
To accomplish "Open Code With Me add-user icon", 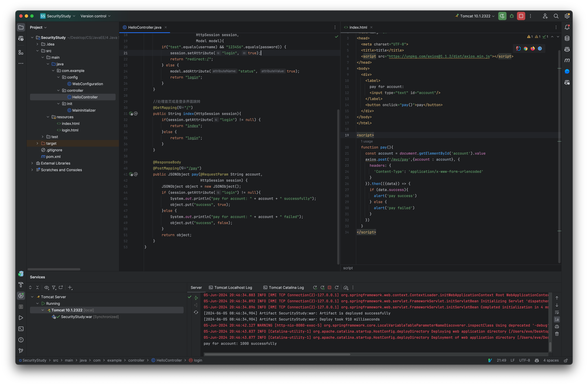I will 545,16.
